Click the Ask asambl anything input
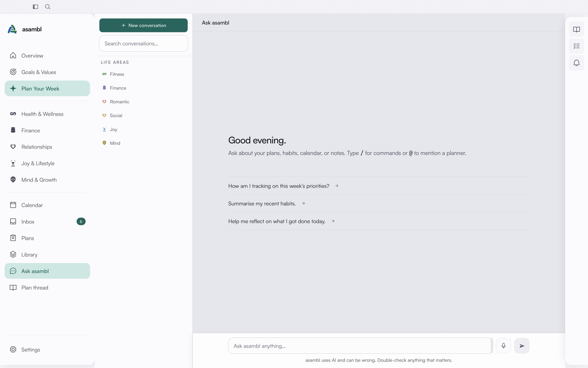 coord(360,346)
